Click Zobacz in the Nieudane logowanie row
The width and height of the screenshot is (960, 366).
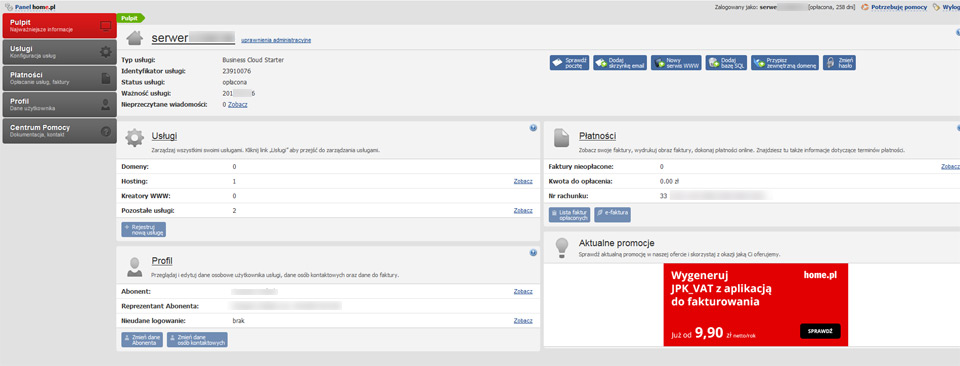[523, 320]
